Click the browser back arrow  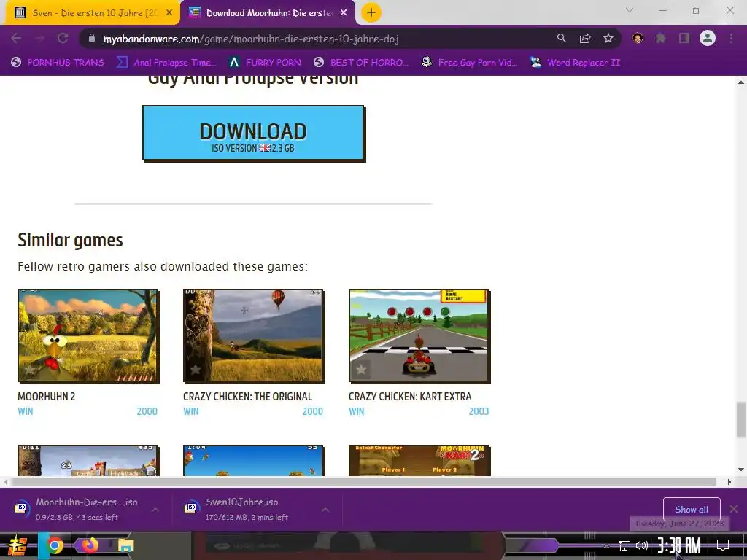[16, 38]
